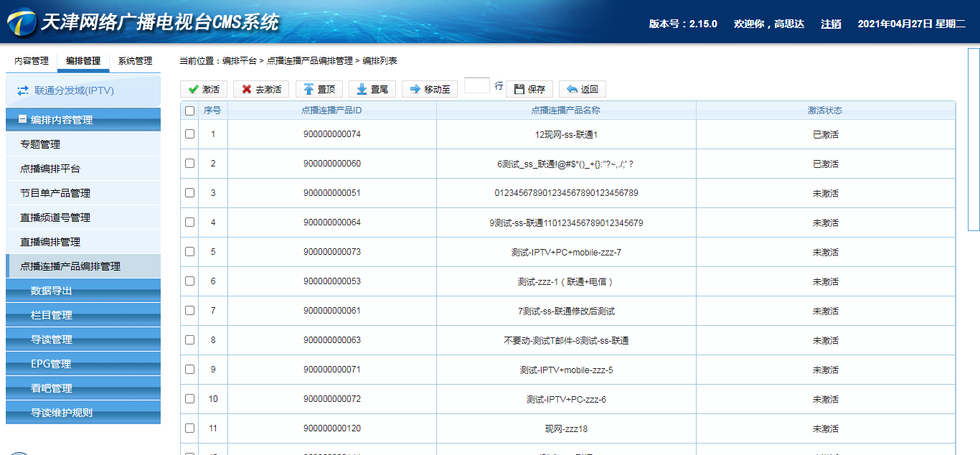Collapse the 编排内容管理 section
Image resolution: width=980 pixels, height=455 pixels.
[23, 120]
